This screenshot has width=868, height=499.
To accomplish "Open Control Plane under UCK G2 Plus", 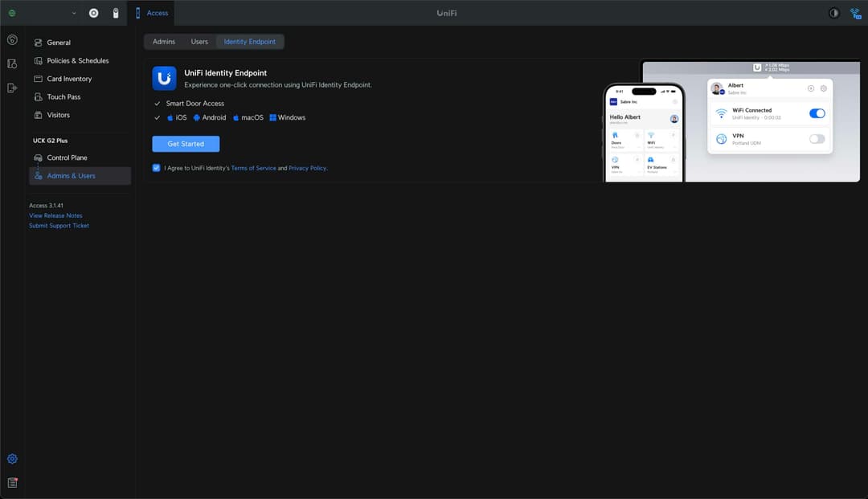I will tap(80, 157).
